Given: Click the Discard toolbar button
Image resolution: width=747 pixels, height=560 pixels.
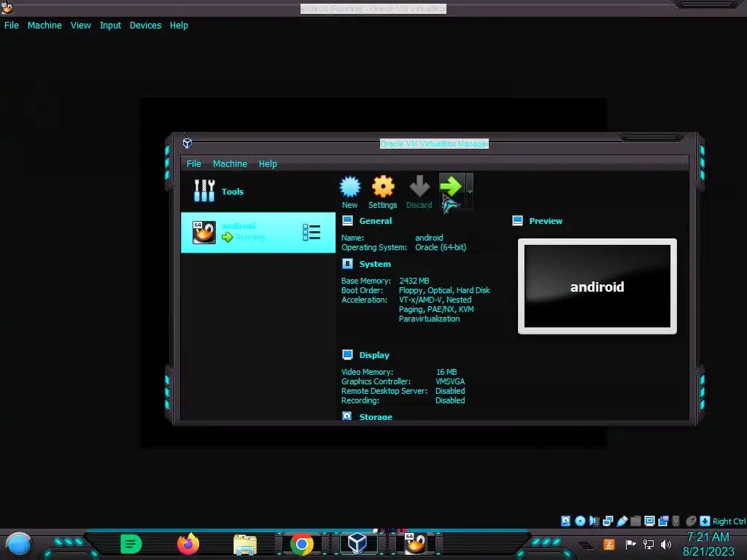Looking at the screenshot, I should click(x=419, y=192).
